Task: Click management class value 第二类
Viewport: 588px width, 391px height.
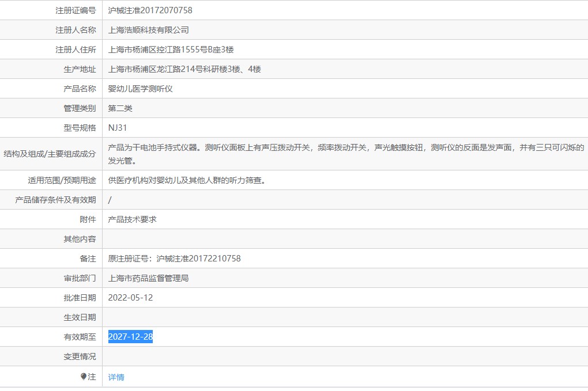Action: click(x=120, y=108)
